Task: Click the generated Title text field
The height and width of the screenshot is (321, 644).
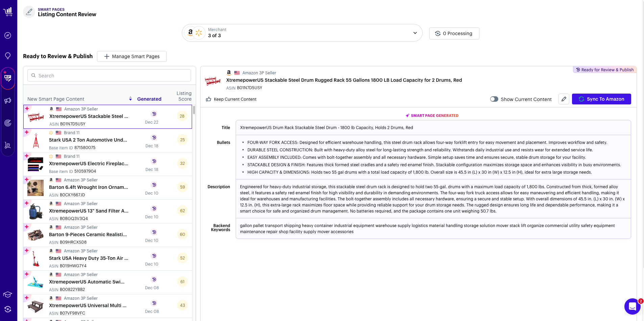Action: (433, 128)
